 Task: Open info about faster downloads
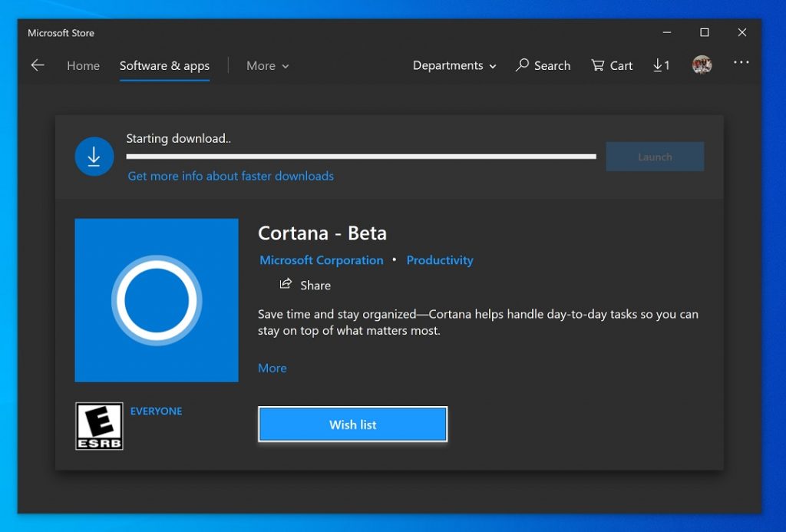(x=230, y=176)
